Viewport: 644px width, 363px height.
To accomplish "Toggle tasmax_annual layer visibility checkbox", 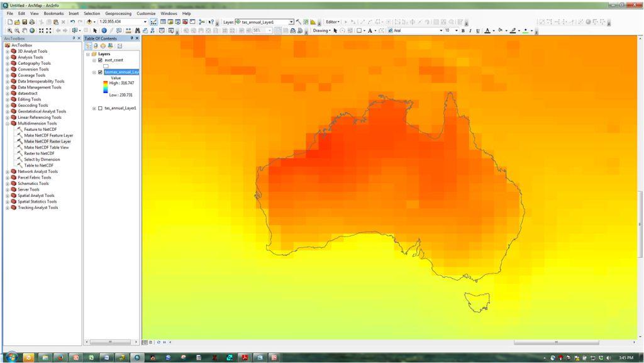I will 100,72.
